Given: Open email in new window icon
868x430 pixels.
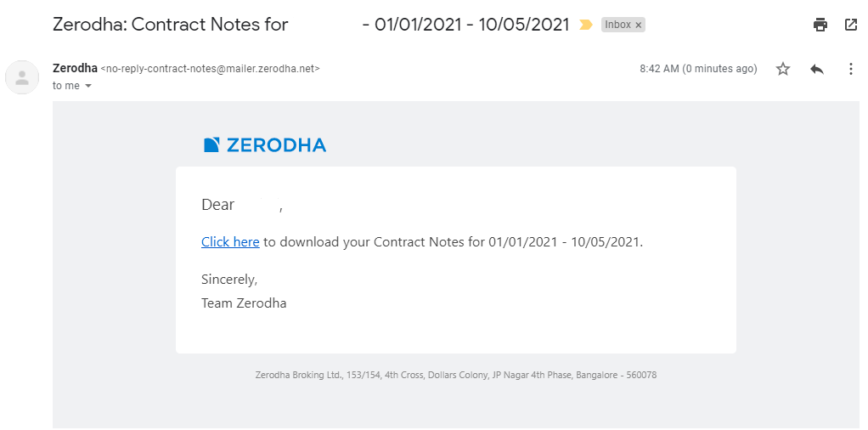Looking at the screenshot, I should (851, 25).
